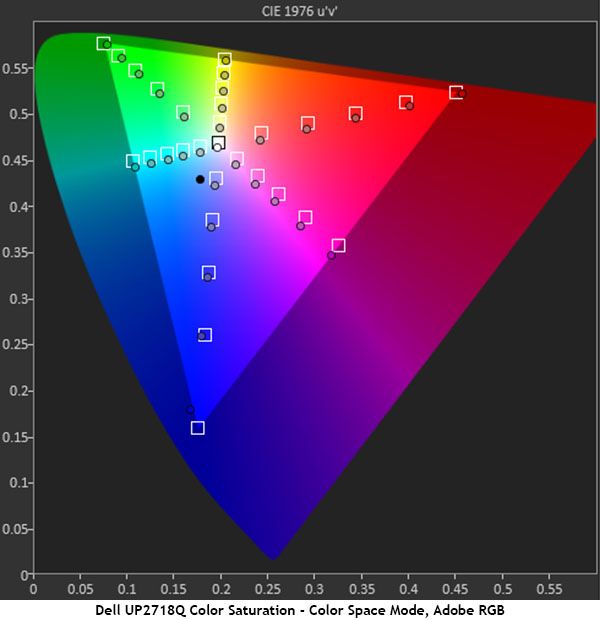The image size is (600, 620).
Task: Click vertical axis label 0.2
Action: point(19,391)
